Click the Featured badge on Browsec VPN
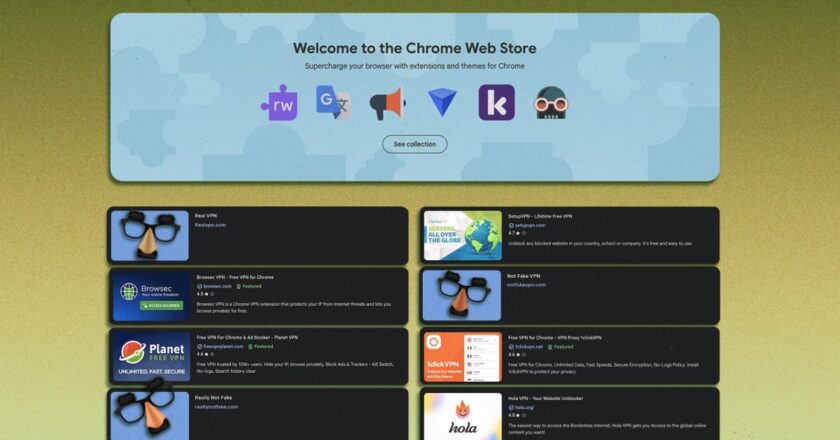This screenshot has height=440, width=840. pos(249,286)
